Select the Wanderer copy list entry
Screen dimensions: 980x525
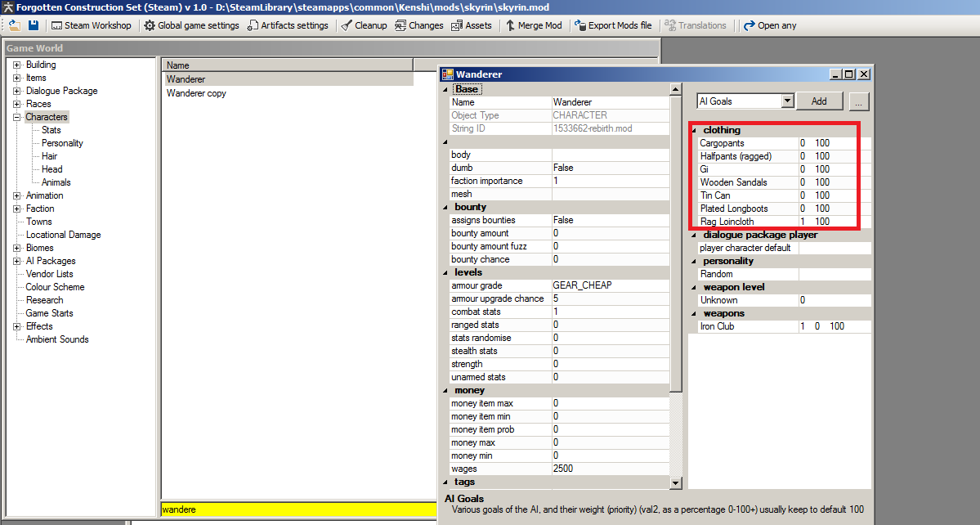click(x=196, y=93)
